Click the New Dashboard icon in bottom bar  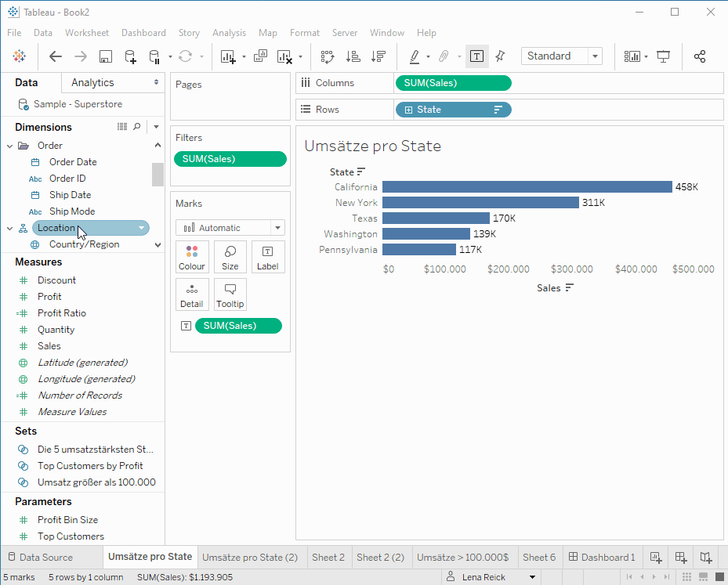point(681,557)
